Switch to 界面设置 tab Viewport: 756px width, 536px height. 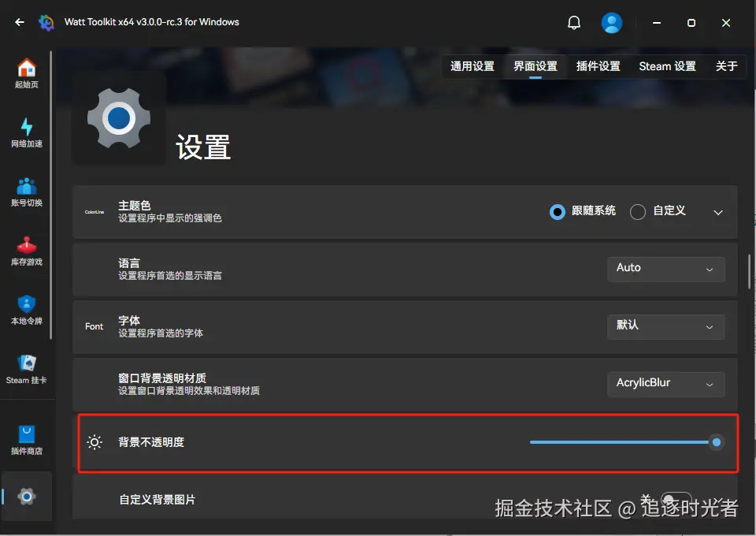(535, 66)
